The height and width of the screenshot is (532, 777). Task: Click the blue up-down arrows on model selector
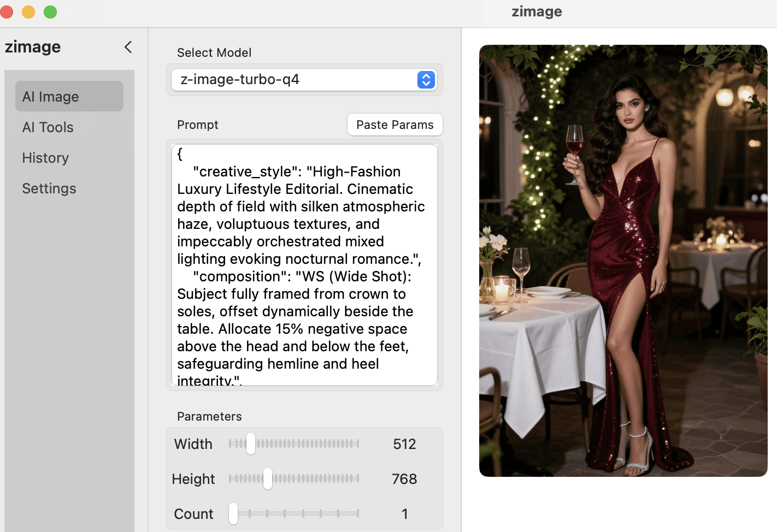point(426,80)
